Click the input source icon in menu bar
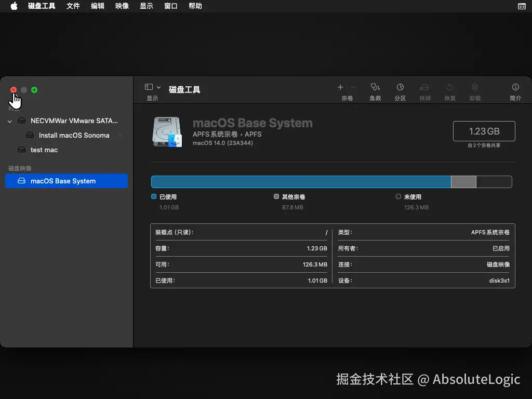The image size is (532, 399). (522, 6)
